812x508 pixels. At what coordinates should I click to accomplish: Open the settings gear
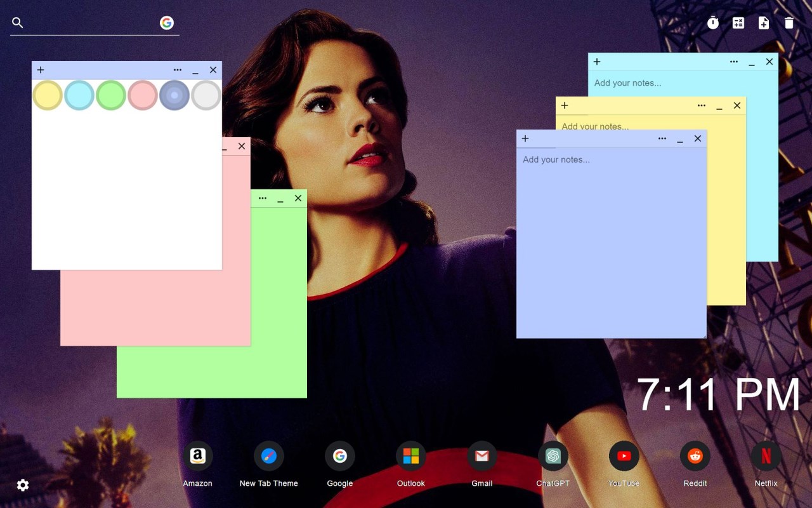[23, 485]
